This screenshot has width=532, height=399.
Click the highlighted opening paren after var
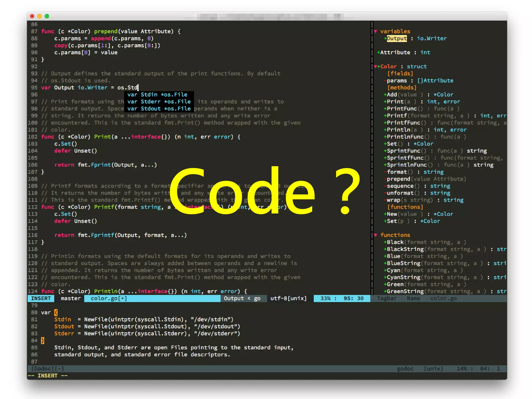(x=56, y=312)
